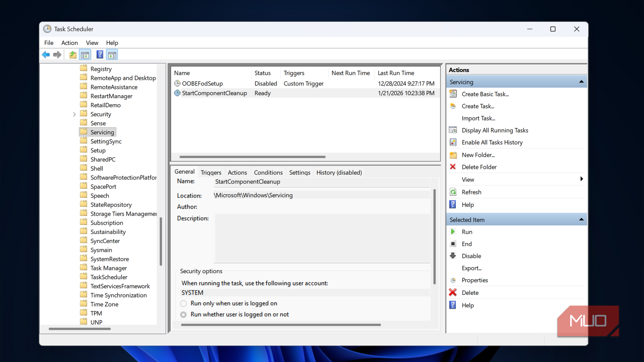644x362 pixels.
Task: Disable the selected task
Action: (471, 256)
